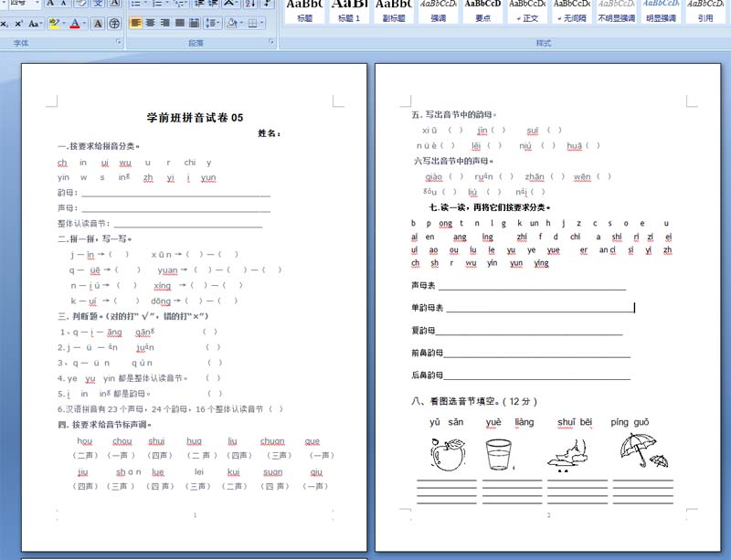Click the 后鼻韵母 blank line
Viewport: 731px width, 560px height.
[536, 375]
